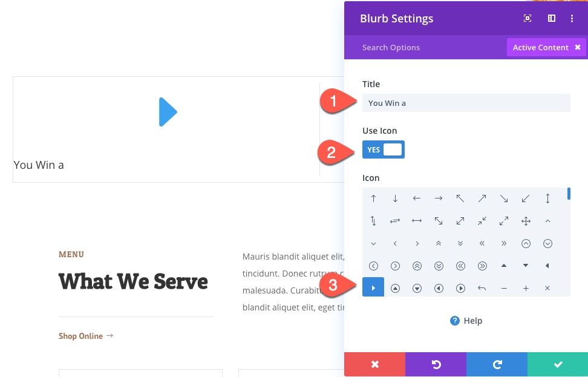Click the "You Win a" blurb title text
Image resolution: width=588 pixels, height=377 pixels.
pyautogui.click(x=39, y=165)
